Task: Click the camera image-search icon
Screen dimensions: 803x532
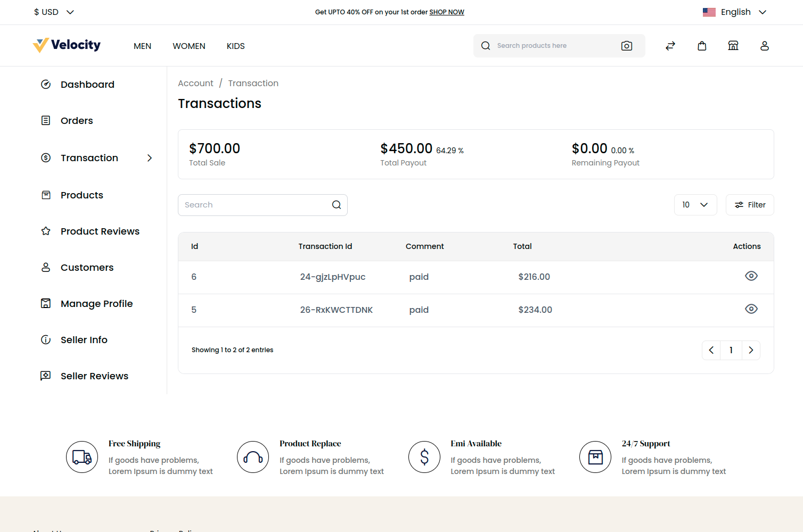Action: point(627,46)
